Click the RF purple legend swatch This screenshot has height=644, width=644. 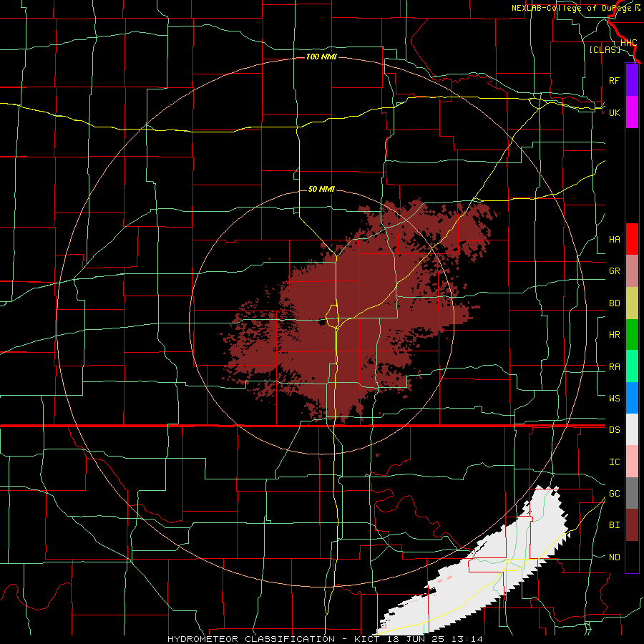pyautogui.click(x=632, y=80)
